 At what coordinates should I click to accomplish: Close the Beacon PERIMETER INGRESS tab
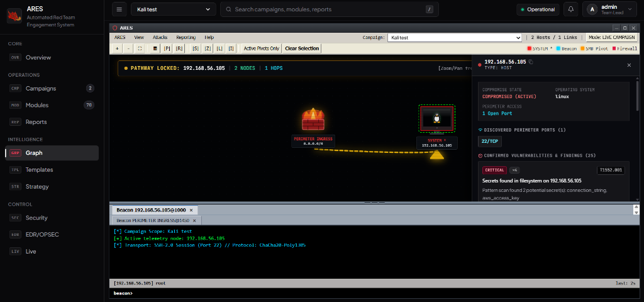coord(195,221)
